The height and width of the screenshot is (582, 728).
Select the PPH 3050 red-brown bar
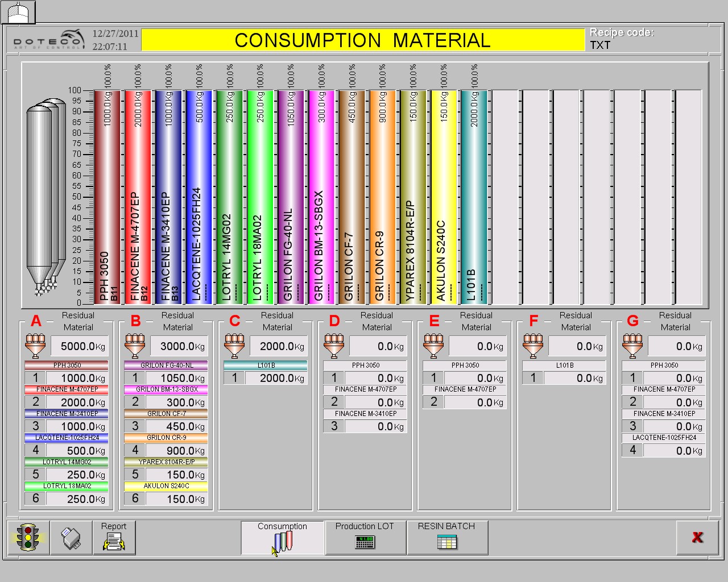pos(107,197)
